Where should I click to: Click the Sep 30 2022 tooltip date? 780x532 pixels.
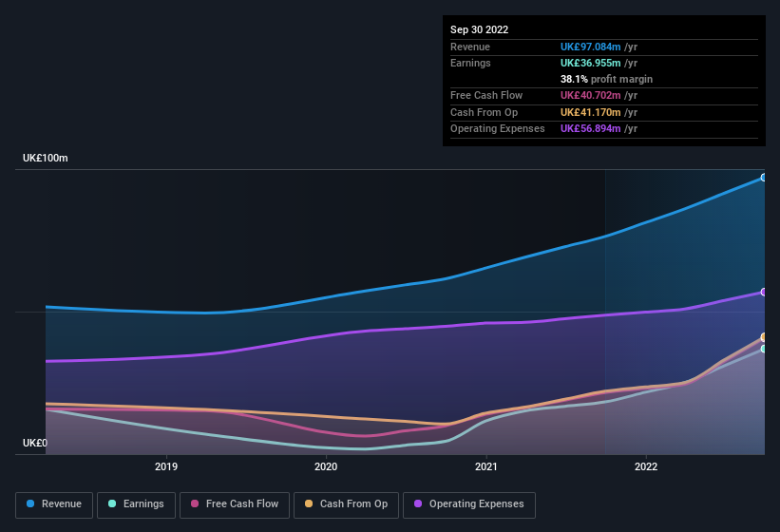[x=479, y=29]
